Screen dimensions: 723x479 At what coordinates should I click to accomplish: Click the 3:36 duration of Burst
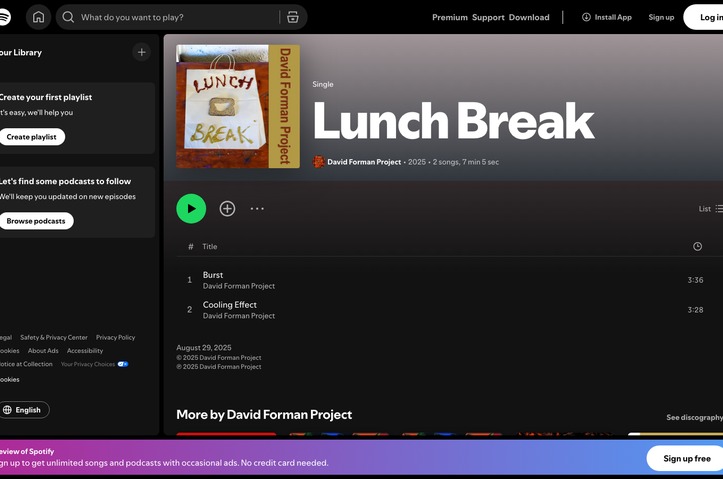pos(695,280)
